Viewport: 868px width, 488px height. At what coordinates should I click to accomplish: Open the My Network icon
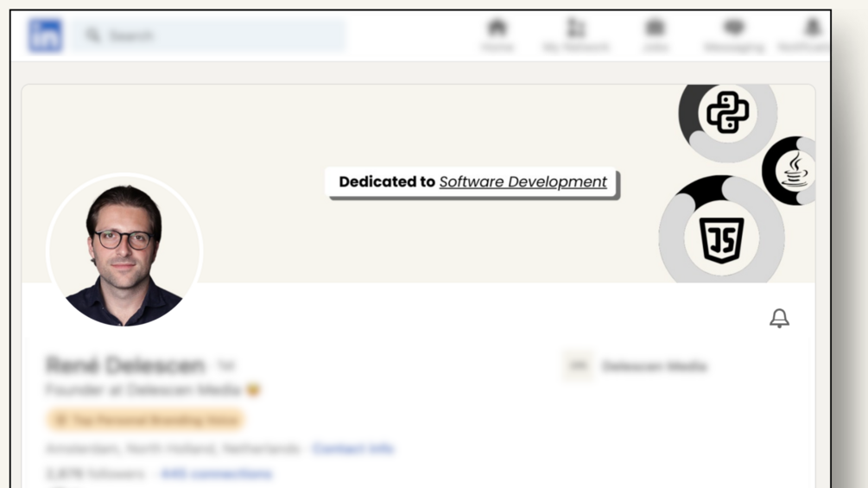pyautogui.click(x=576, y=28)
